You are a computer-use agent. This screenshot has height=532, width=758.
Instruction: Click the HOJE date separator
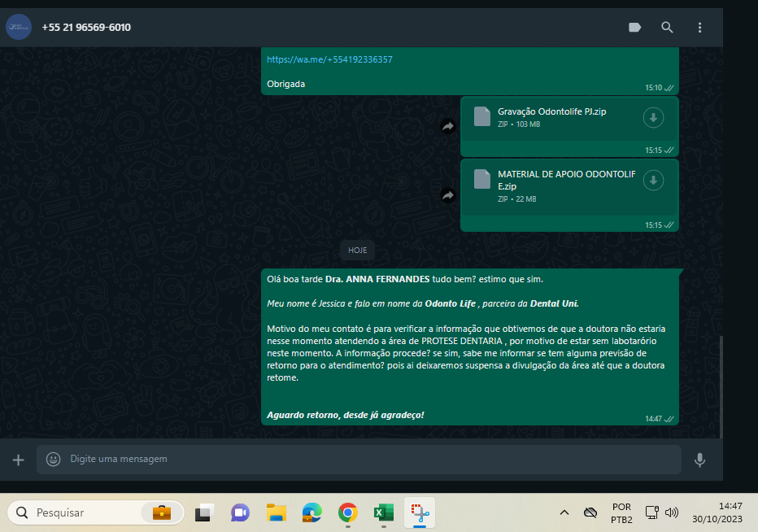[357, 250]
